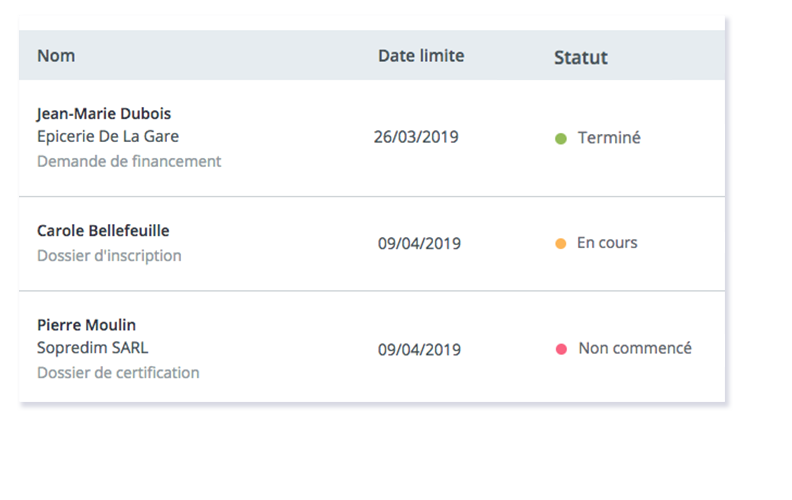Select Epicerie De La Gare company text
The image size is (792, 500).
(108, 137)
